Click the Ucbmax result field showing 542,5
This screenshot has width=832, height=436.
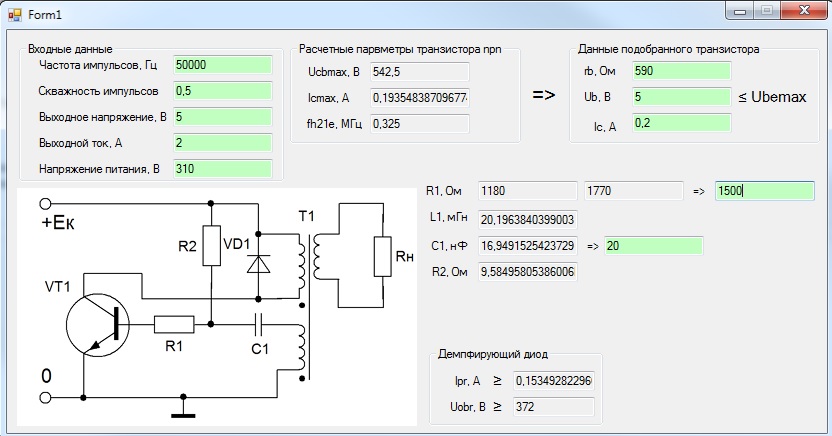419,72
